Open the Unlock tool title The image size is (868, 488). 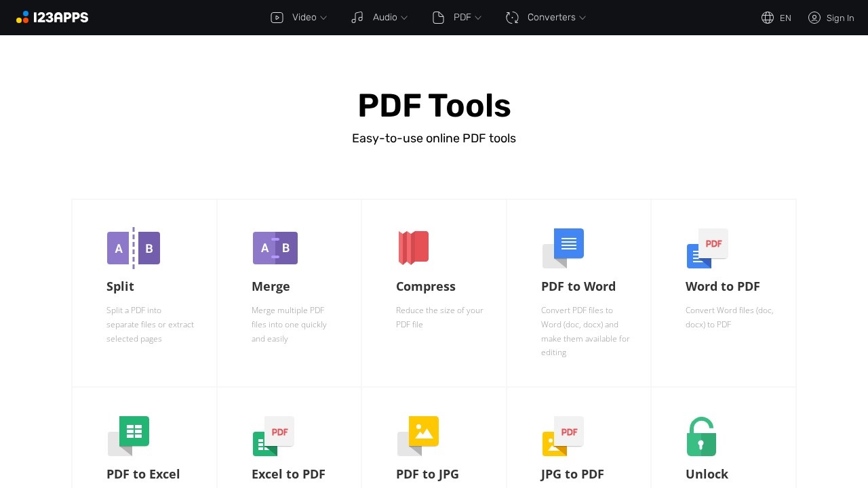point(707,474)
